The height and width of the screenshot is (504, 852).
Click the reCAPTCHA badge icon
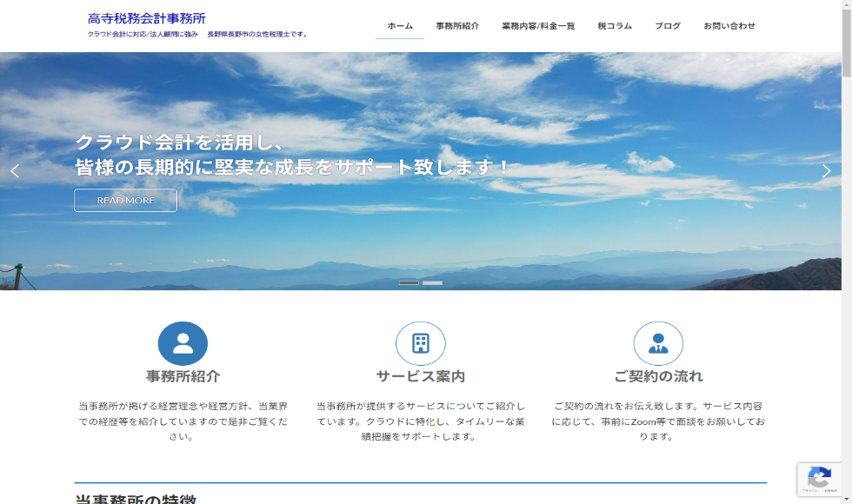pos(819,479)
